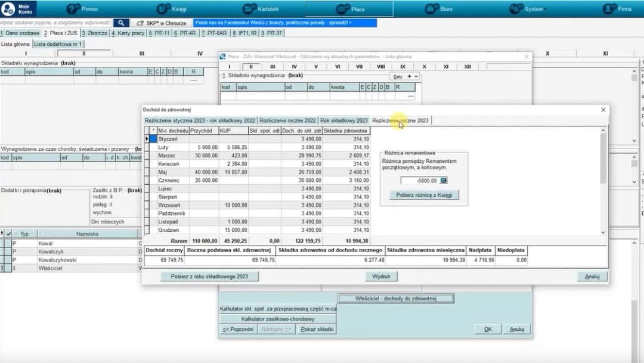The height and width of the screenshot is (363, 644).
Task: Click the Pomoc help icon
Action: (74, 9)
